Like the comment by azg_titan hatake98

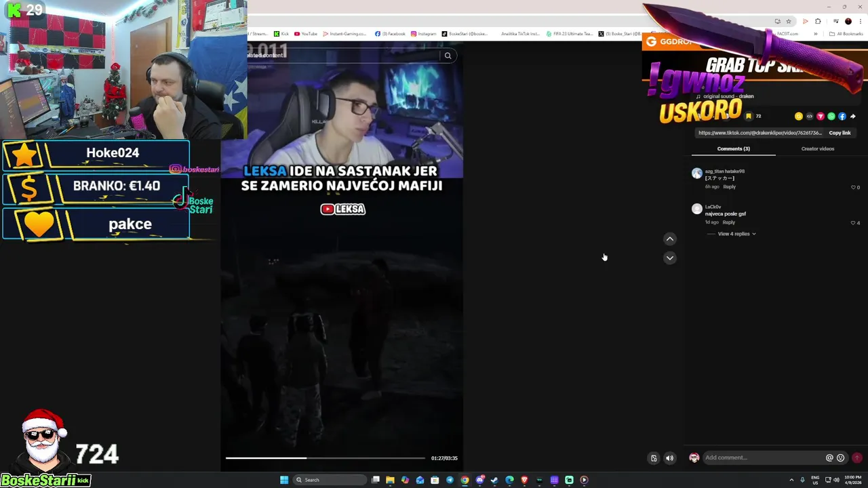[854, 187]
